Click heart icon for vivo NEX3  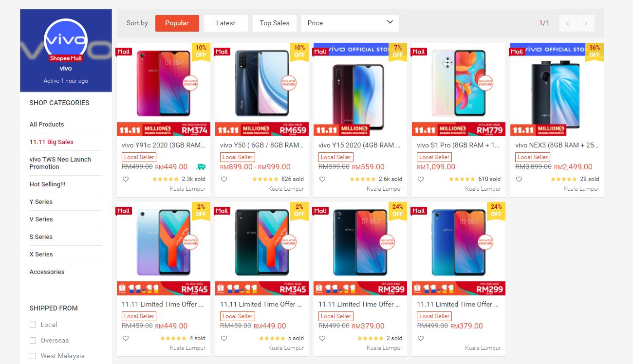(519, 179)
